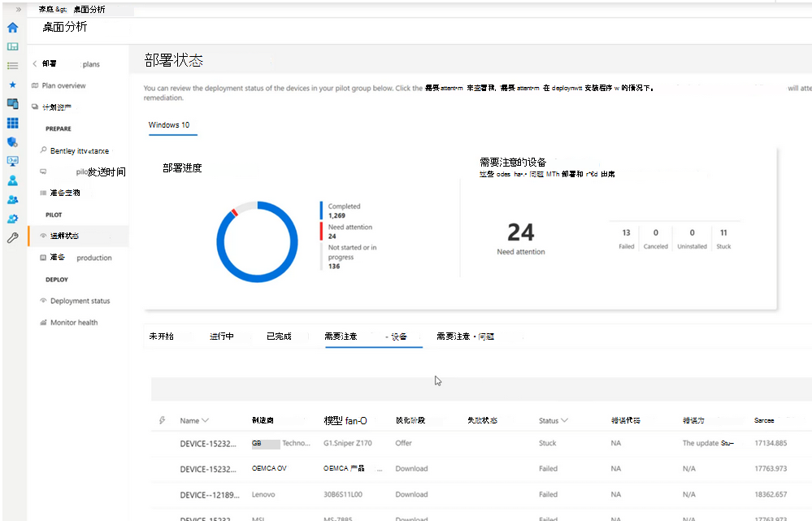Open the Apps grid icon
812x521 pixels.
pyautogui.click(x=11, y=123)
